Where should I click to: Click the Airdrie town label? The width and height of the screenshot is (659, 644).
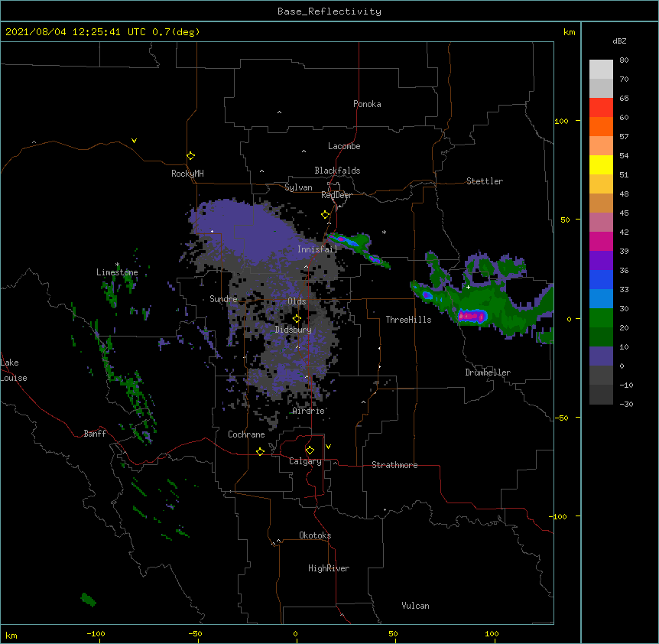click(309, 411)
